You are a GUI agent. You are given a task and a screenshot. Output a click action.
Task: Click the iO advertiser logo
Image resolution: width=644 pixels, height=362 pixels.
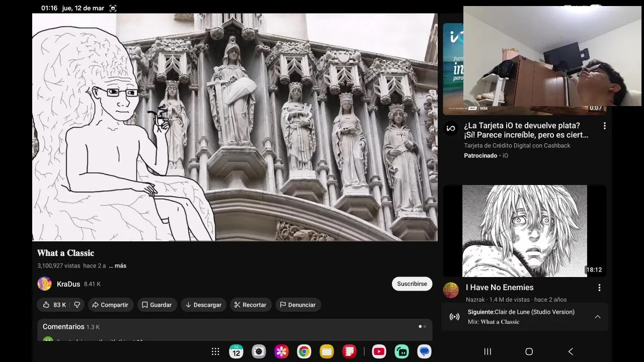click(451, 128)
